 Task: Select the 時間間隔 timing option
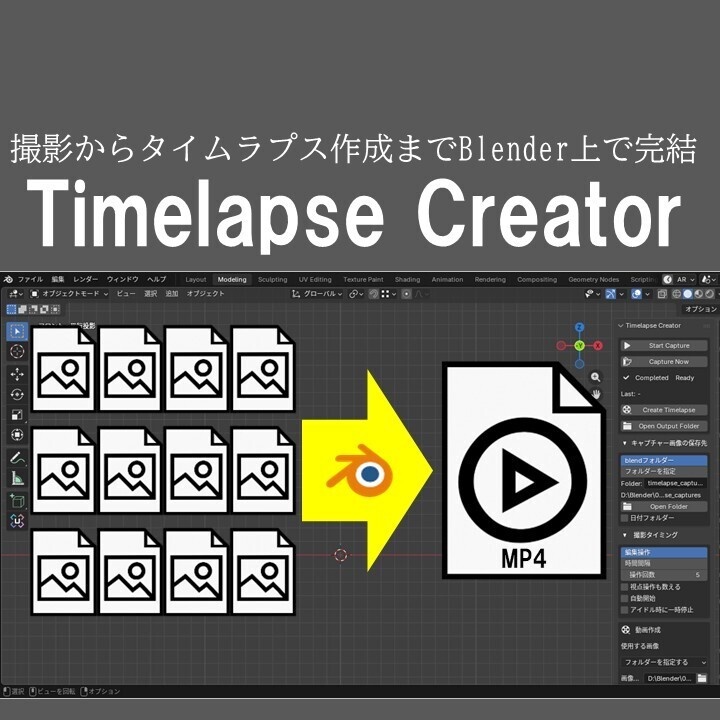click(664, 563)
